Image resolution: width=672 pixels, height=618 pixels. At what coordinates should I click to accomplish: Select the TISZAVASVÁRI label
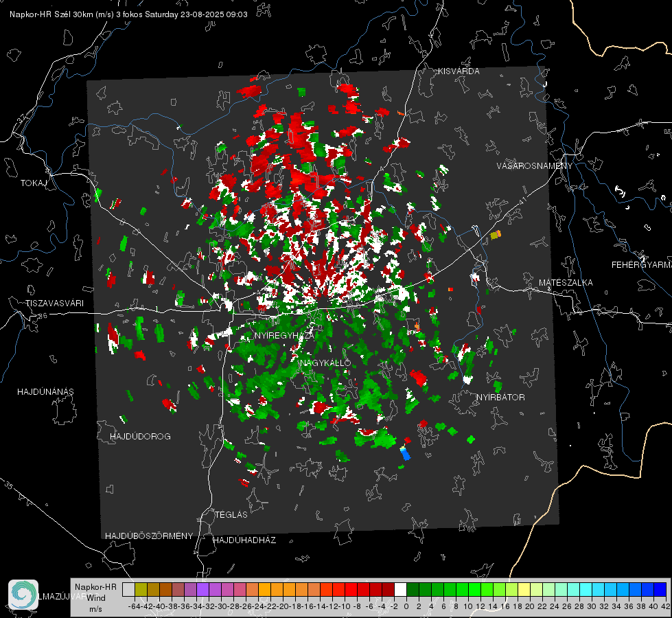click(x=55, y=304)
